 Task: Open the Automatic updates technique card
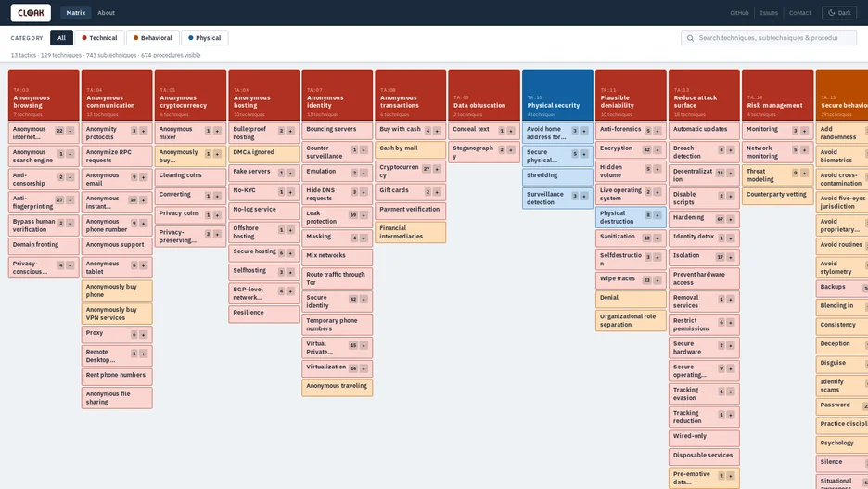click(704, 130)
